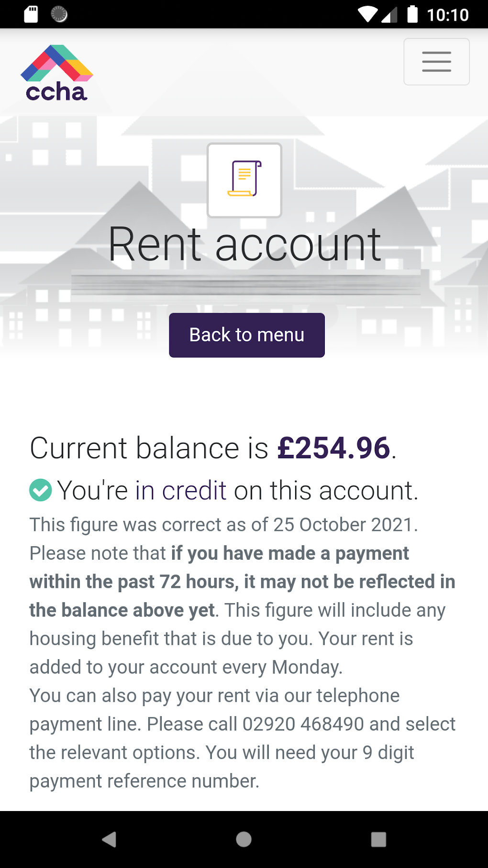Image resolution: width=488 pixels, height=868 pixels.
Task: Tap the rent account document icon
Action: pyautogui.click(x=244, y=180)
